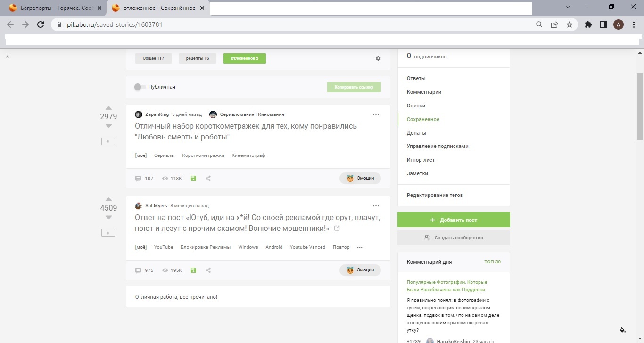Screen dimensions: 644x343
Task: Show more tags on the Sol.Myers post
Action: [360, 247]
